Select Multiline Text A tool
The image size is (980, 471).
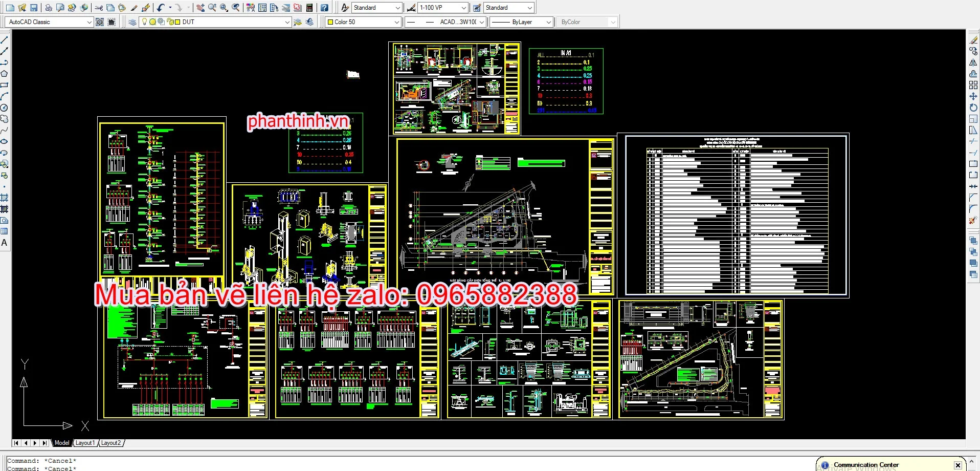click(4, 243)
